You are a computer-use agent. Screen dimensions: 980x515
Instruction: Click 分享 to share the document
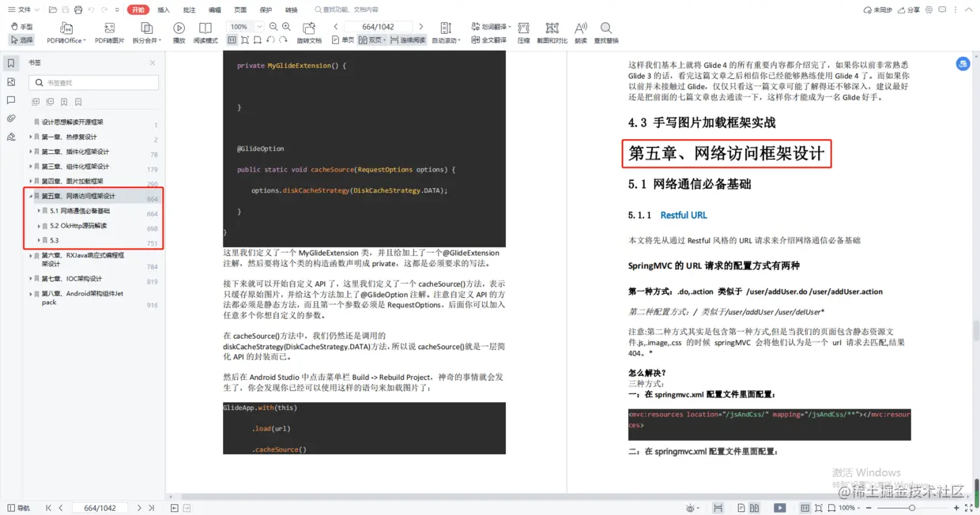pyautogui.click(x=907, y=9)
